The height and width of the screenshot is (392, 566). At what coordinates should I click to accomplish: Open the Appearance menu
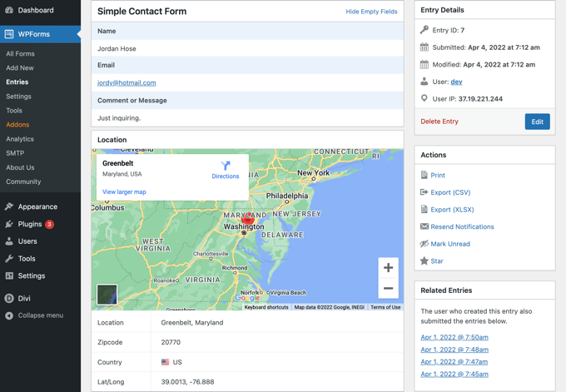click(37, 206)
